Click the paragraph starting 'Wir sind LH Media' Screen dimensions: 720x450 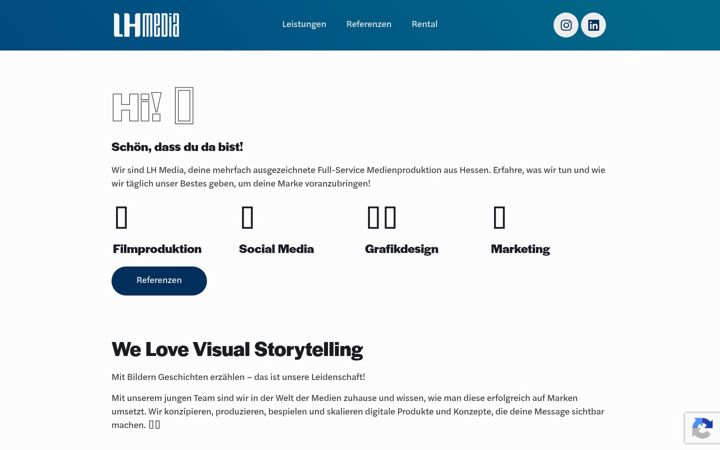358,177
